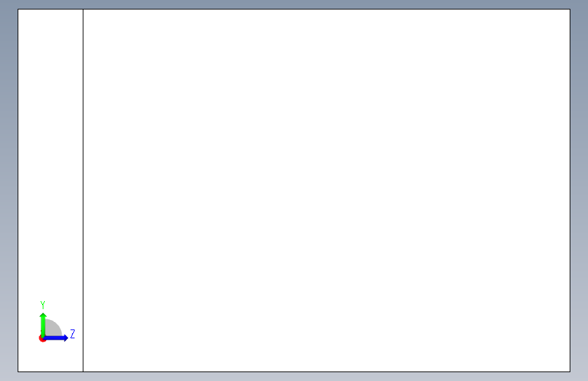
Task: Select the red X axis origin dot
Action: (x=41, y=338)
